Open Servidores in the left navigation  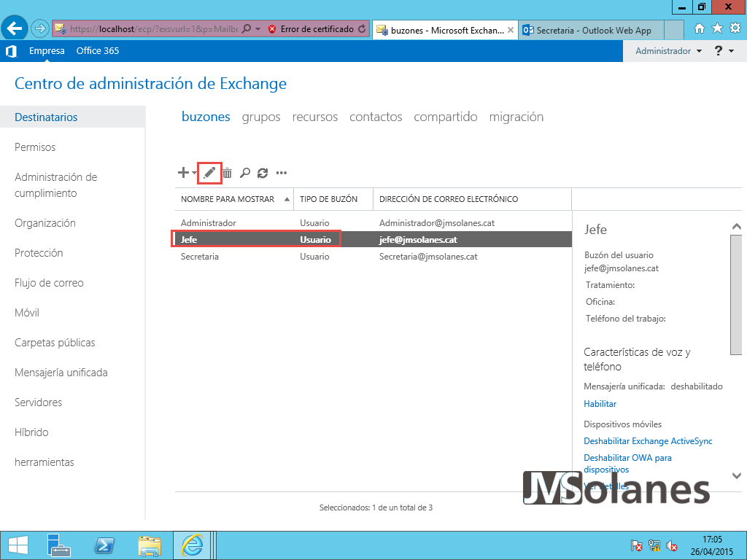(38, 402)
